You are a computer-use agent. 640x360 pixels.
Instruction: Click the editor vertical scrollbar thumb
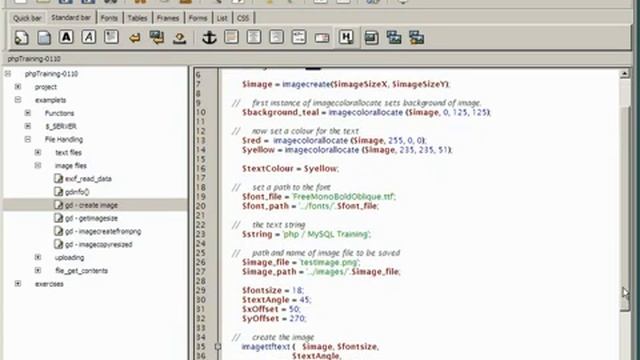[x=624, y=208]
